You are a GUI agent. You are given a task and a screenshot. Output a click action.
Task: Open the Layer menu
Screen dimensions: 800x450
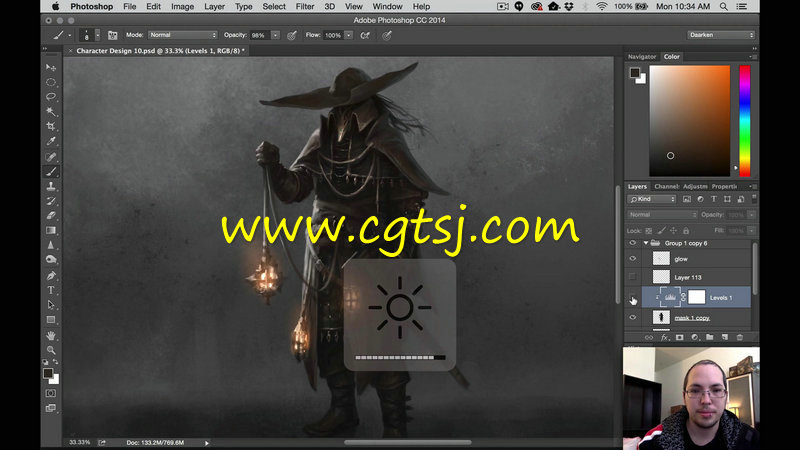[214, 7]
